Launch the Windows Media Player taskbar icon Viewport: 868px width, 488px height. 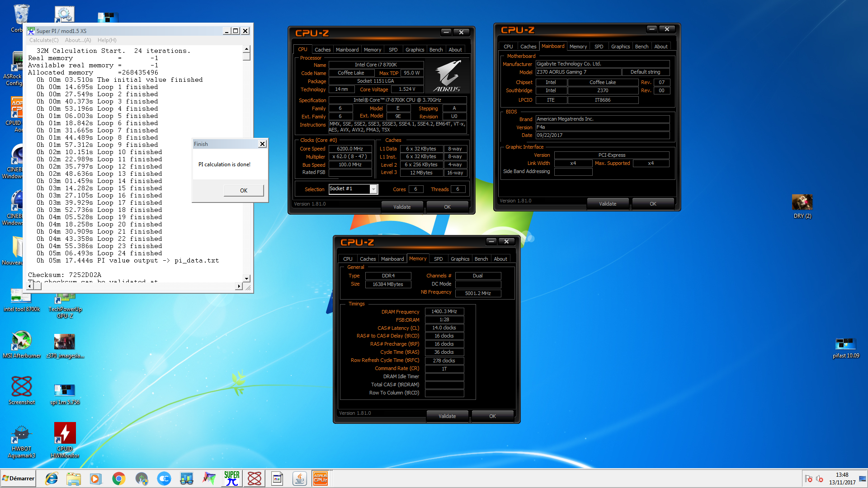96,479
